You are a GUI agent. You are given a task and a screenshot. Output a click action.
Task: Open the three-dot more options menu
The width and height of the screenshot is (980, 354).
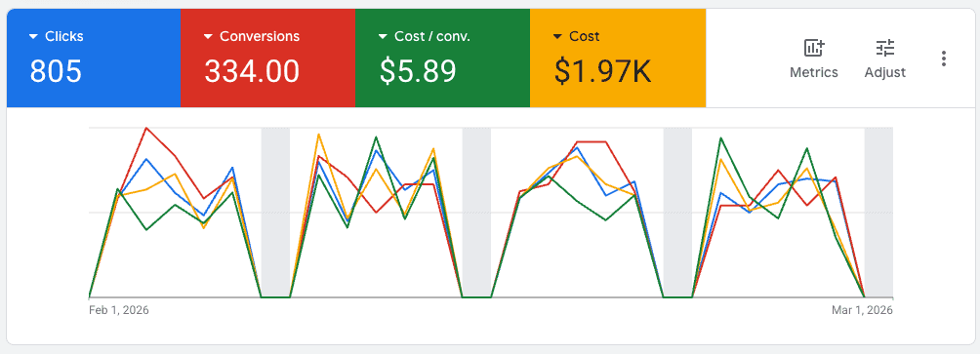pos(944,59)
